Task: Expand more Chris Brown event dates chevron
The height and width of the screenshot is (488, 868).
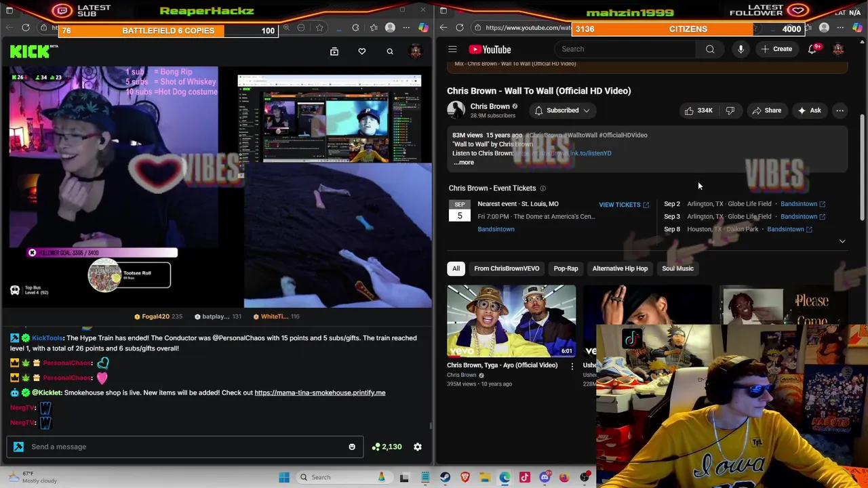Action: coord(842,241)
